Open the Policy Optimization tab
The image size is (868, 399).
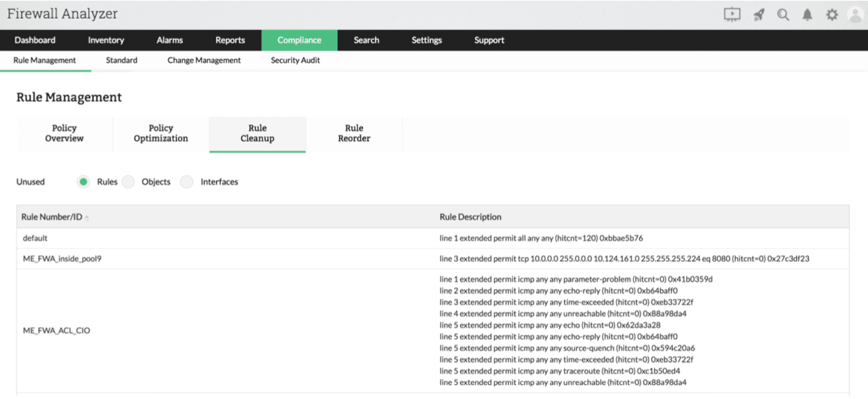[x=161, y=133]
